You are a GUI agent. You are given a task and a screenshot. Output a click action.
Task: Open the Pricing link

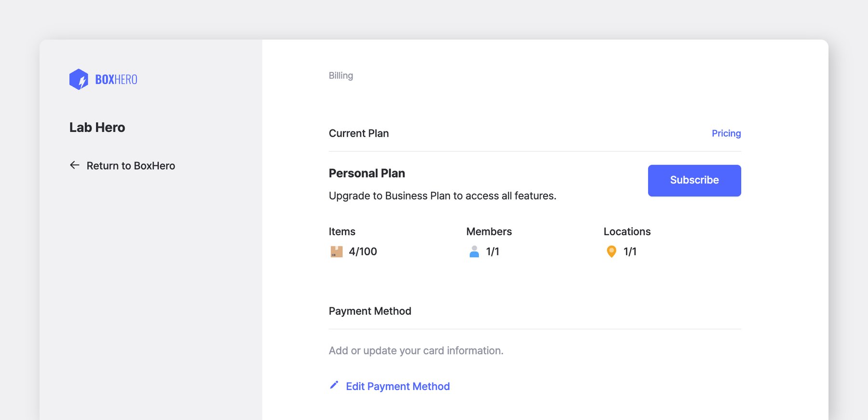tap(726, 133)
